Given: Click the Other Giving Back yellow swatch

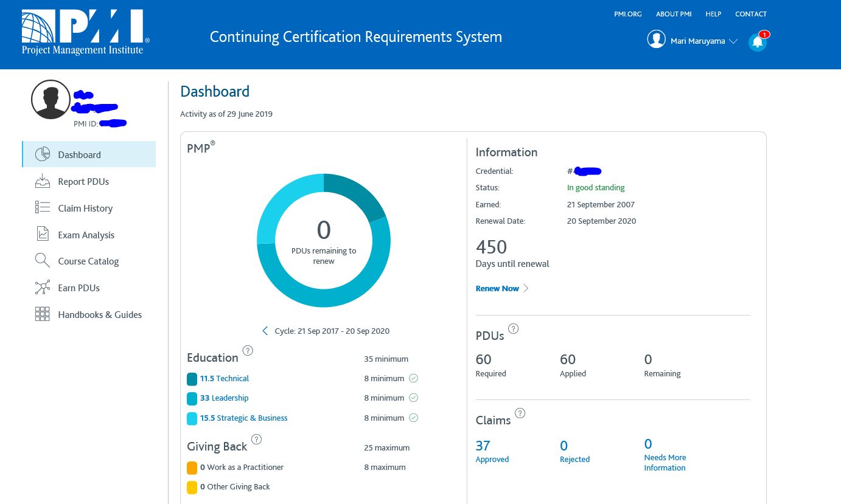Looking at the screenshot, I should [192, 488].
